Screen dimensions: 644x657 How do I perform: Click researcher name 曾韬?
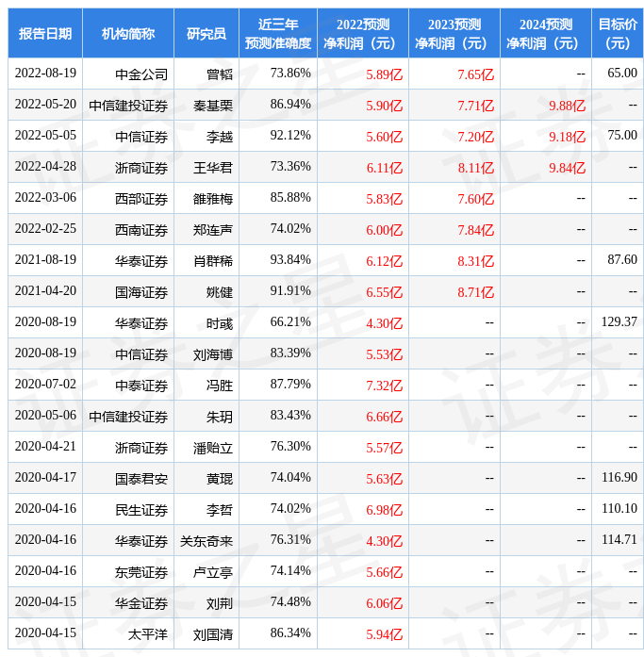click(220, 74)
